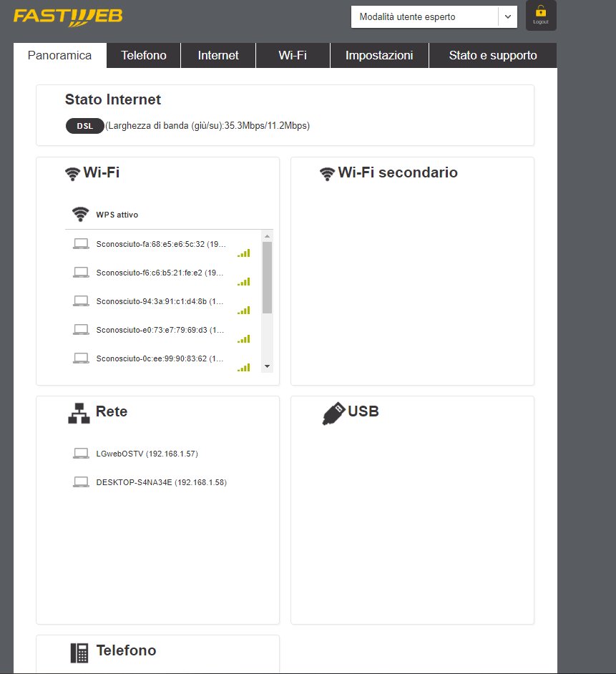Open the Telefono tab
Viewport: 616px width, 674px height.
(x=144, y=55)
